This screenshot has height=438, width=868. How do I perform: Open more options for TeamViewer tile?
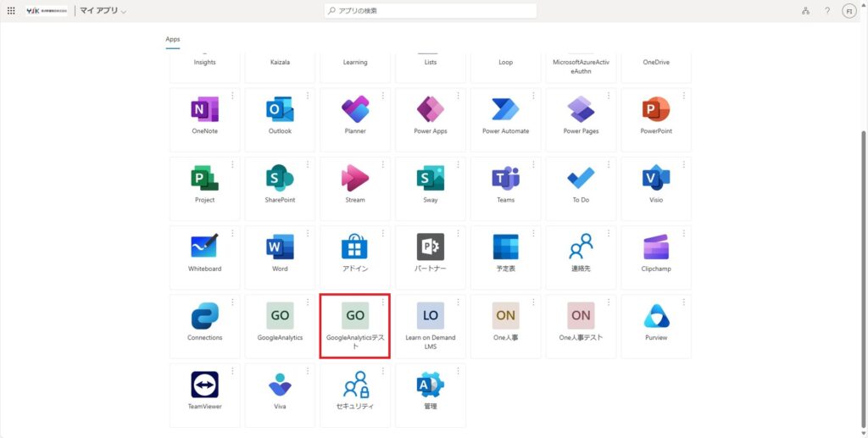point(232,371)
